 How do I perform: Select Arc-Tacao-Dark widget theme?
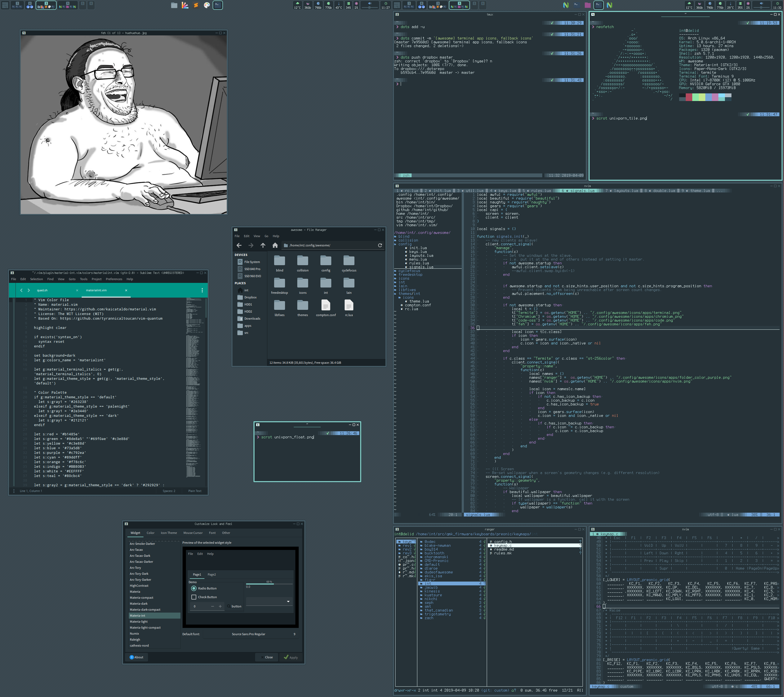[x=154, y=556]
